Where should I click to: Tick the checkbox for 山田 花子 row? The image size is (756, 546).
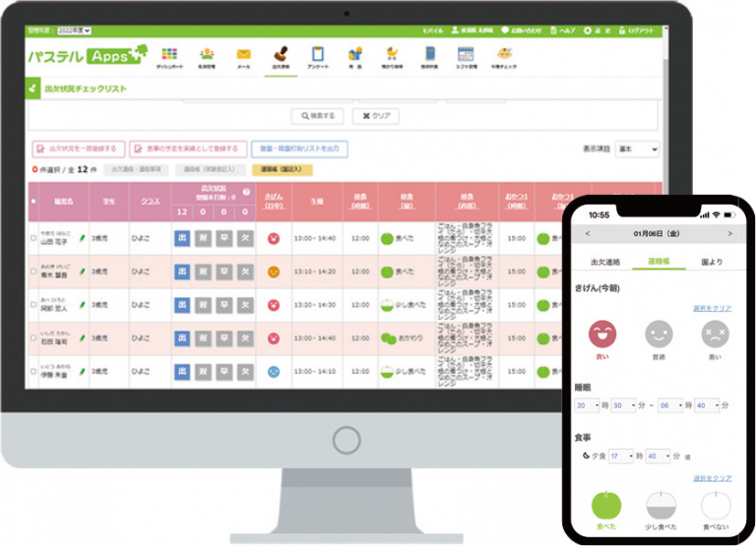coord(34,238)
